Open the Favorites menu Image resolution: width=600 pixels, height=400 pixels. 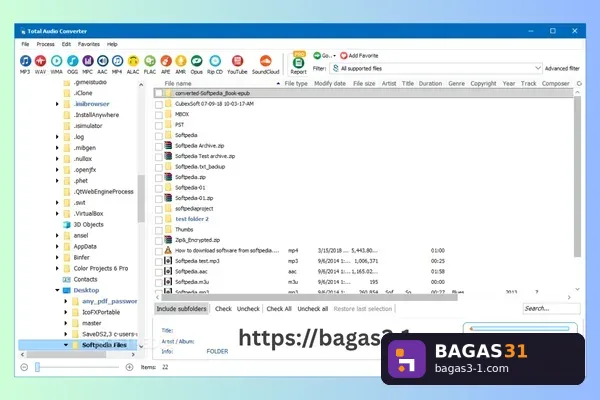point(89,44)
